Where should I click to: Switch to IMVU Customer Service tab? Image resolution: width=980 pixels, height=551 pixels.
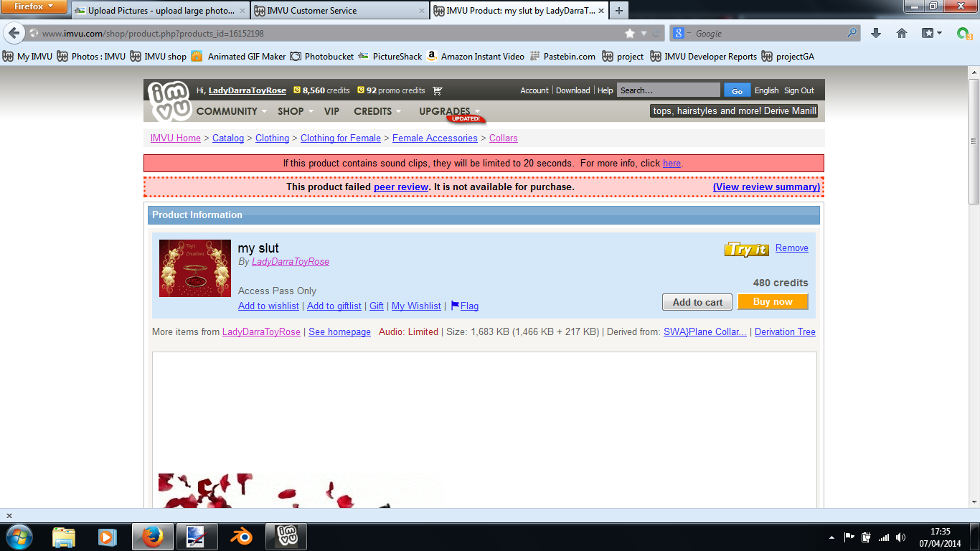(339, 11)
